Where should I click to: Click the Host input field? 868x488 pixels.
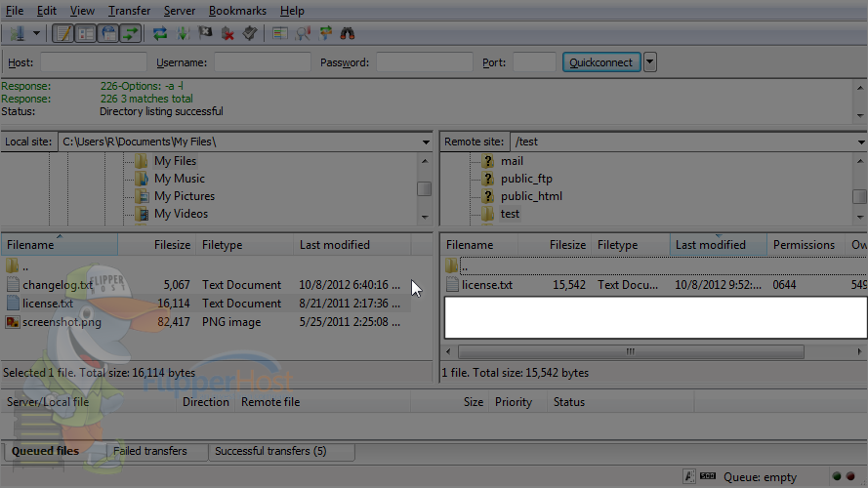(x=94, y=61)
